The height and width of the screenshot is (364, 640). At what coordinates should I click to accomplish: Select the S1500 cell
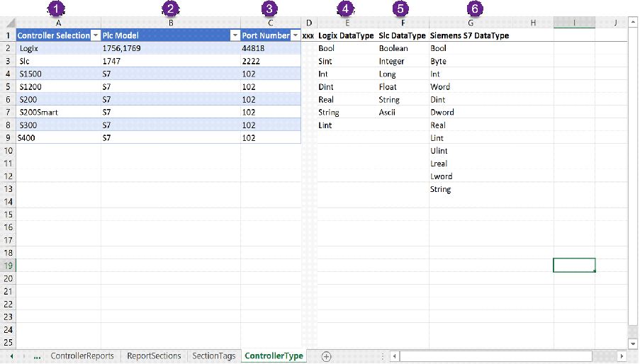point(58,74)
